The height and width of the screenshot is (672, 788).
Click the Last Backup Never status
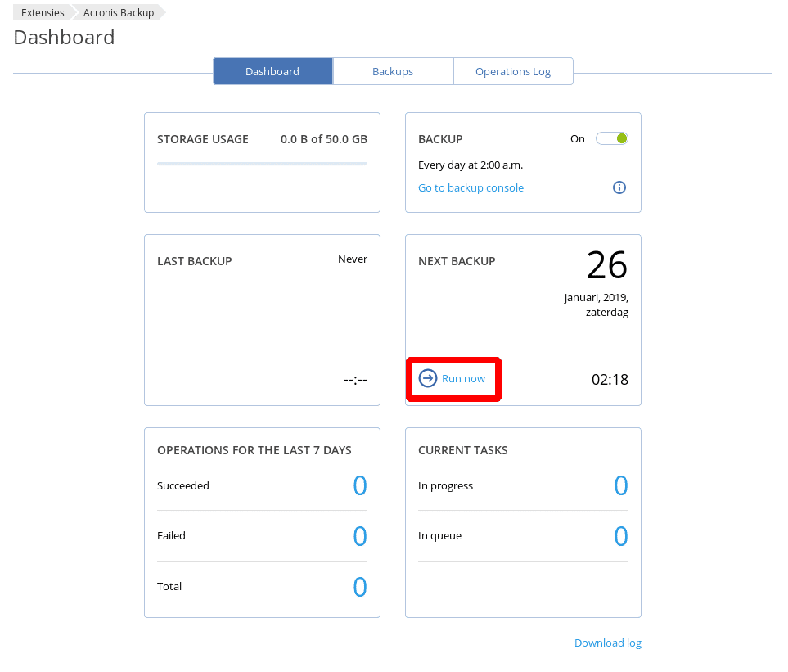pyautogui.click(x=353, y=259)
